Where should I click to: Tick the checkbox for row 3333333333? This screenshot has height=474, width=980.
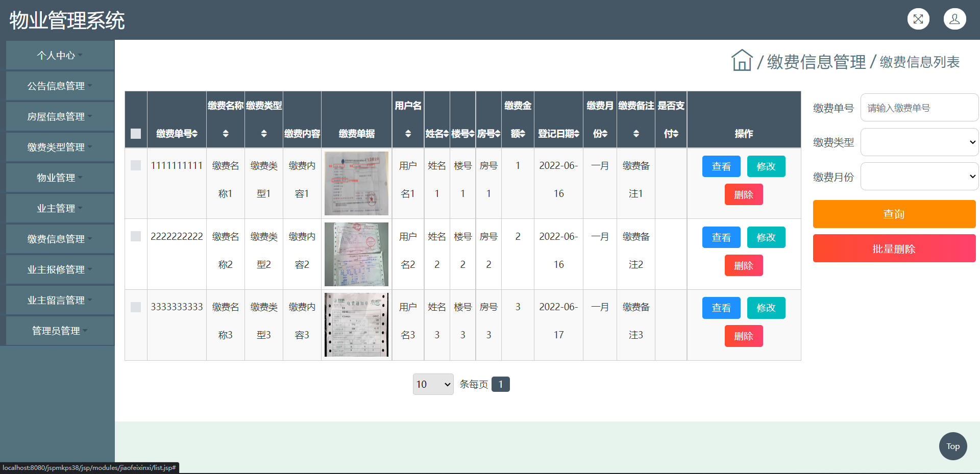point(136,307)
